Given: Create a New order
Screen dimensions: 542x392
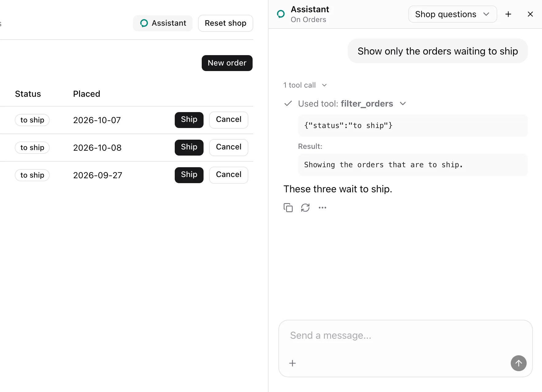Looking at the screenshot, I should coord(227,63).
